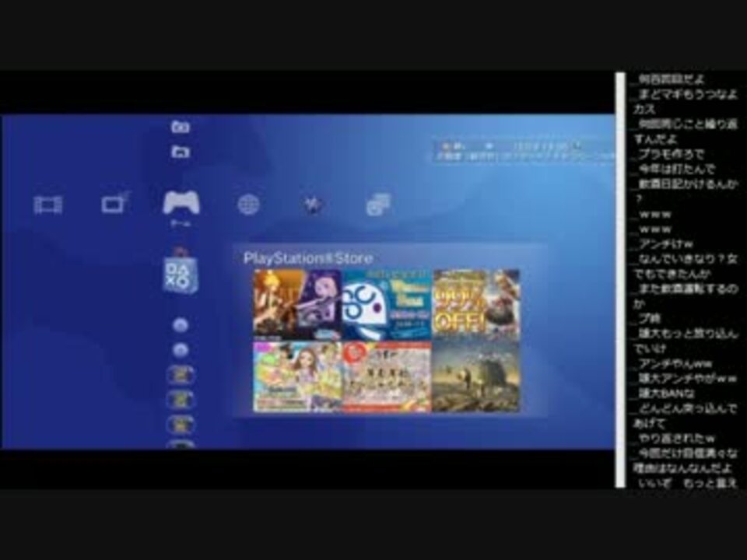Screen dimensions: 747x560
Task: Open the red-bordered illustrated crowd thumbnail
Action: (387, 376)
